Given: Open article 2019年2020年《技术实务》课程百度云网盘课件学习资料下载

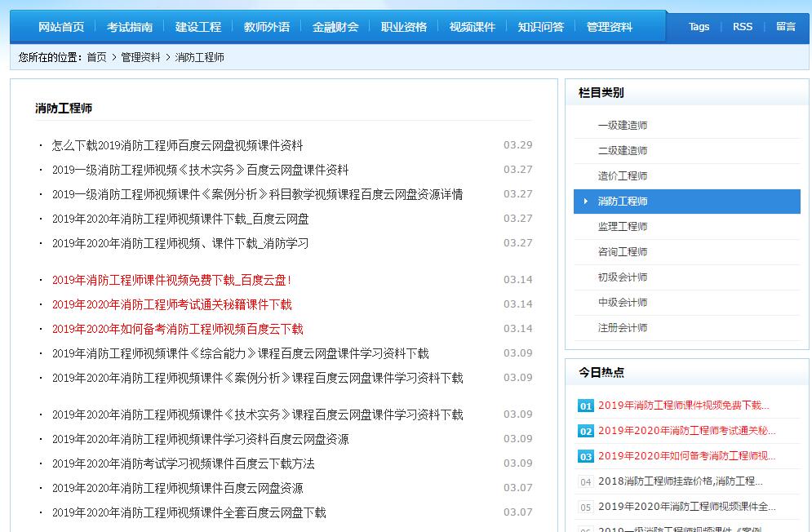Looking at the screenshot, I should [x=257, y=415].
